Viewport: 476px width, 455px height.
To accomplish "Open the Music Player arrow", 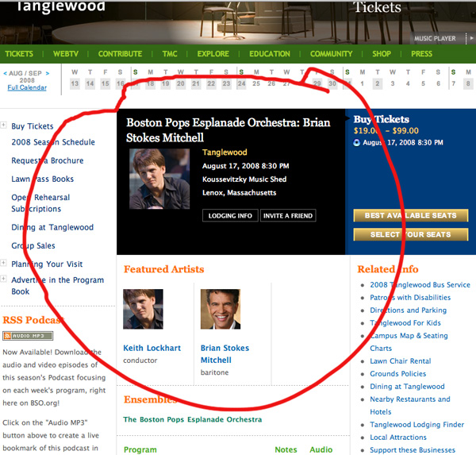I will [x=471, y=38].
